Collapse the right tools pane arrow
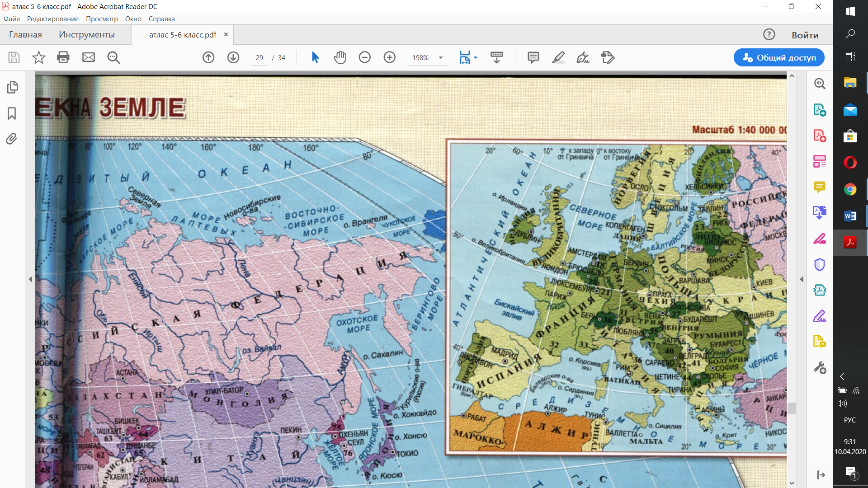Image resolution: width=868 pixels, height=488 pixels. tap(802, 279)
